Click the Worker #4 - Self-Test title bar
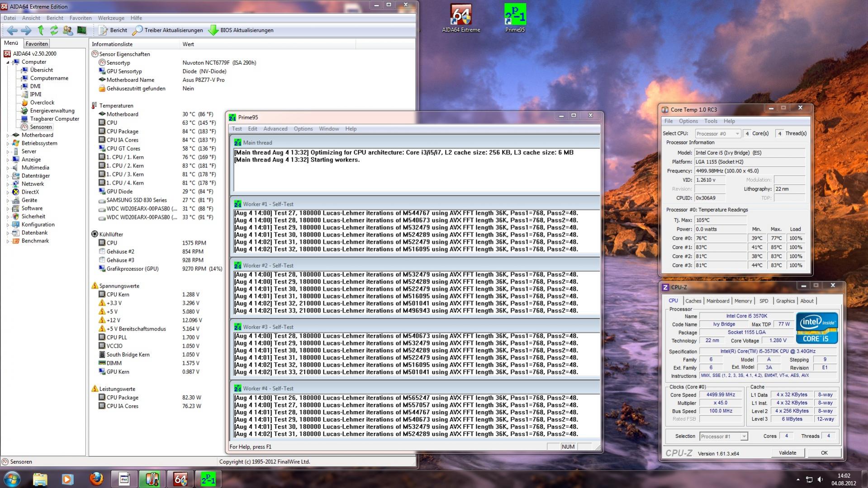Screen dimensions: 868x488 (415, 389)
